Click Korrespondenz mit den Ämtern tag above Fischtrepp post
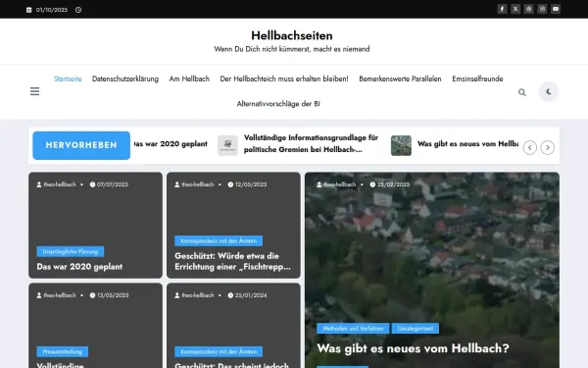This screenshot has height=368, width=588. coord(219,240)
